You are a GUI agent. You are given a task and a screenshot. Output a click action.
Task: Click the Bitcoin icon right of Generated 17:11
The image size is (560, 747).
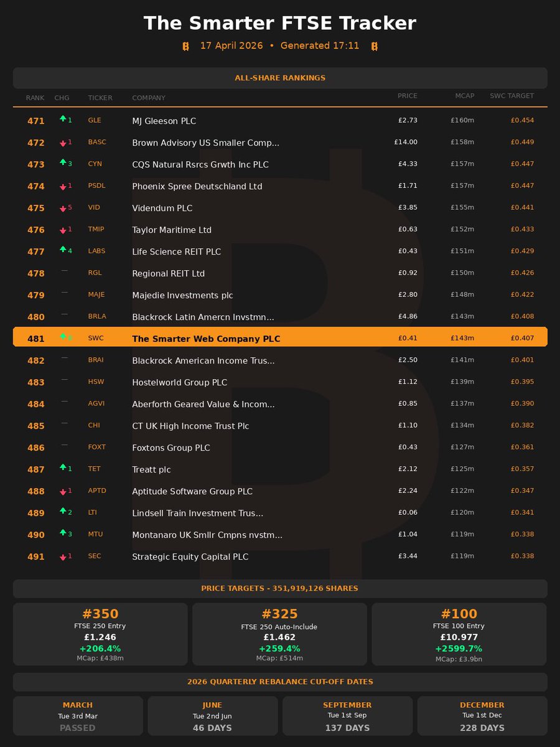pyautogui.click(x=375, y=46)
